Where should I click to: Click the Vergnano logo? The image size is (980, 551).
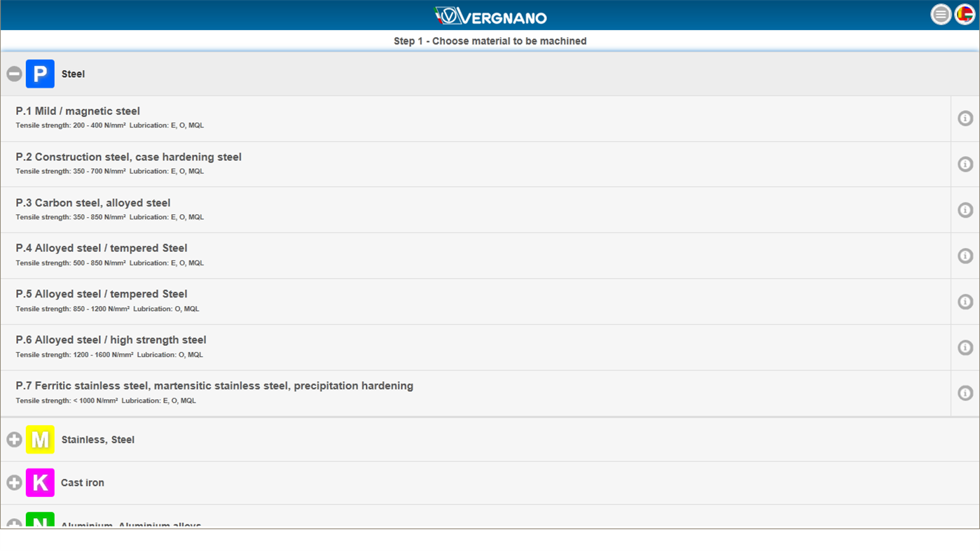(x=490, y=15)
